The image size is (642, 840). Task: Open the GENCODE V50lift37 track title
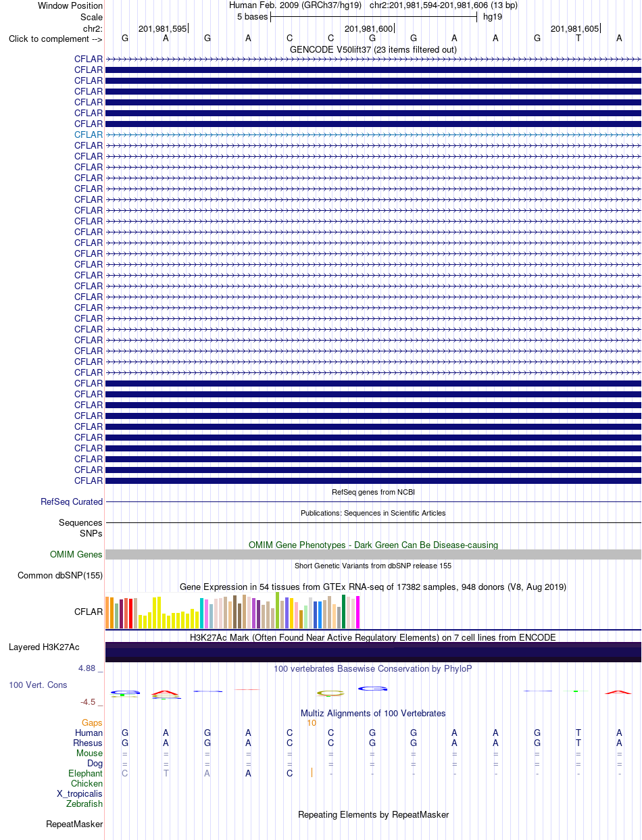pos(373,49)
